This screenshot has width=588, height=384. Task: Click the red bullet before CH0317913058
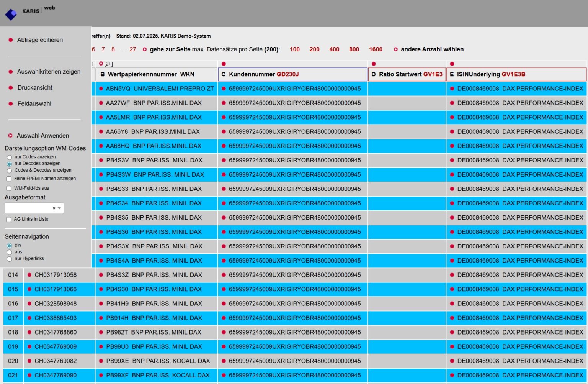coord(29,275)
